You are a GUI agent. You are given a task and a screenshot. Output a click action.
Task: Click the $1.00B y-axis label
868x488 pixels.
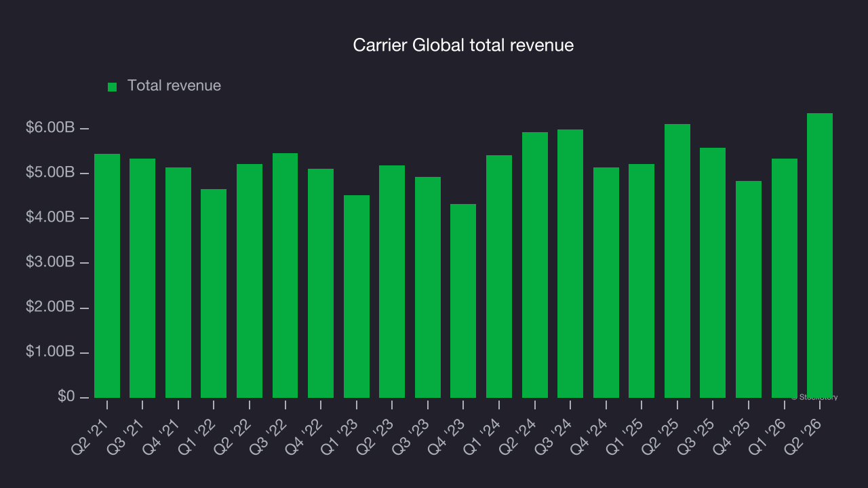point(50,352)
